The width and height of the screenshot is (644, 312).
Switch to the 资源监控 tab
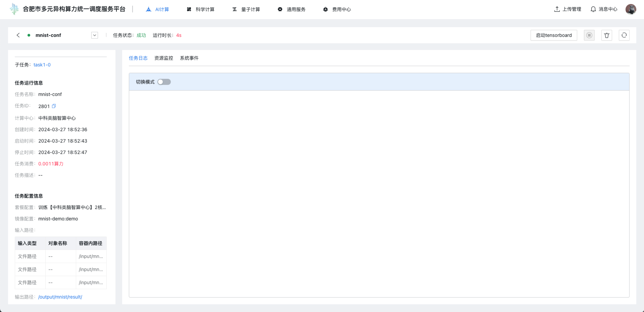tap(164, 58)
